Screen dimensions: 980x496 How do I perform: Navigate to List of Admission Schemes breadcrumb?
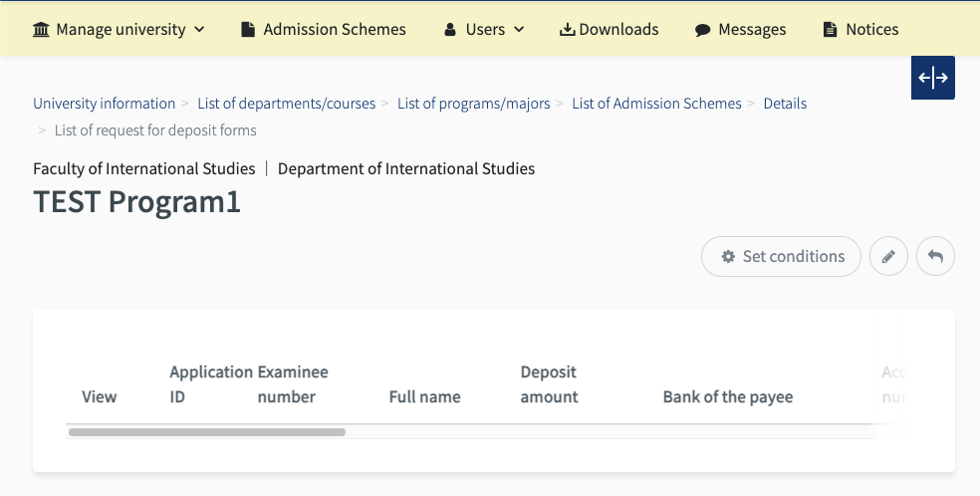click(x=656, y=104)
